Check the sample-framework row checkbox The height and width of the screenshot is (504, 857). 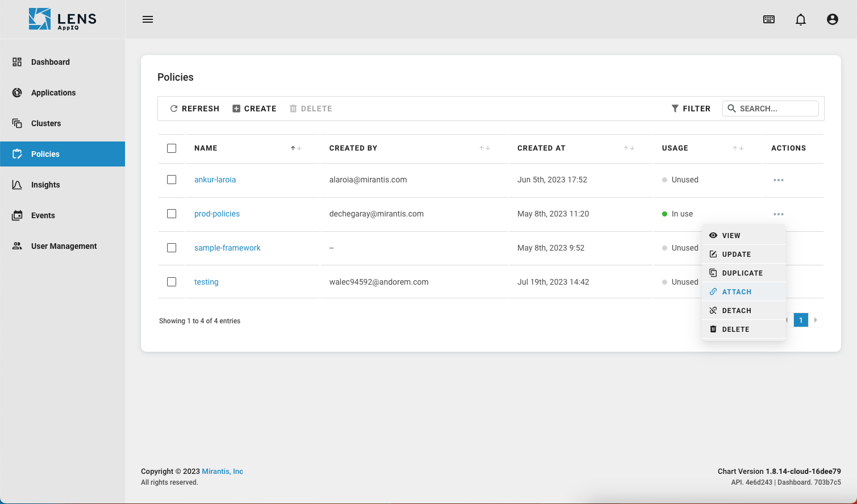[172, 248]
